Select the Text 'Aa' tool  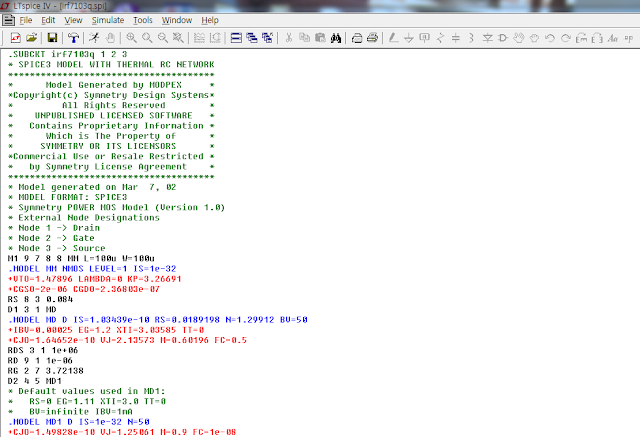(x=613, y=38)
